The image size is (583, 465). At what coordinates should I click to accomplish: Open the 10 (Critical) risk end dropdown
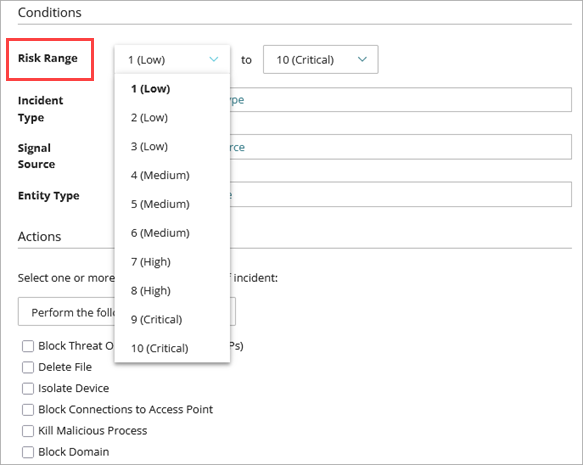coord(321,59)
